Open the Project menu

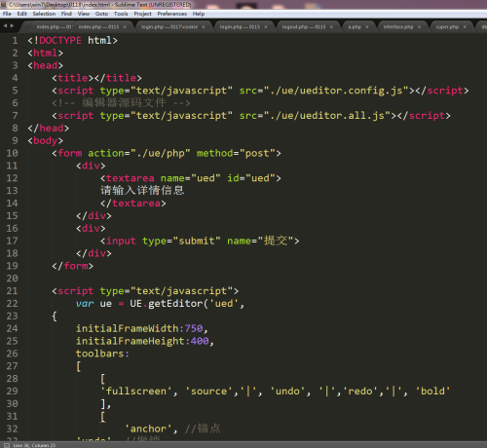[142, 14]
